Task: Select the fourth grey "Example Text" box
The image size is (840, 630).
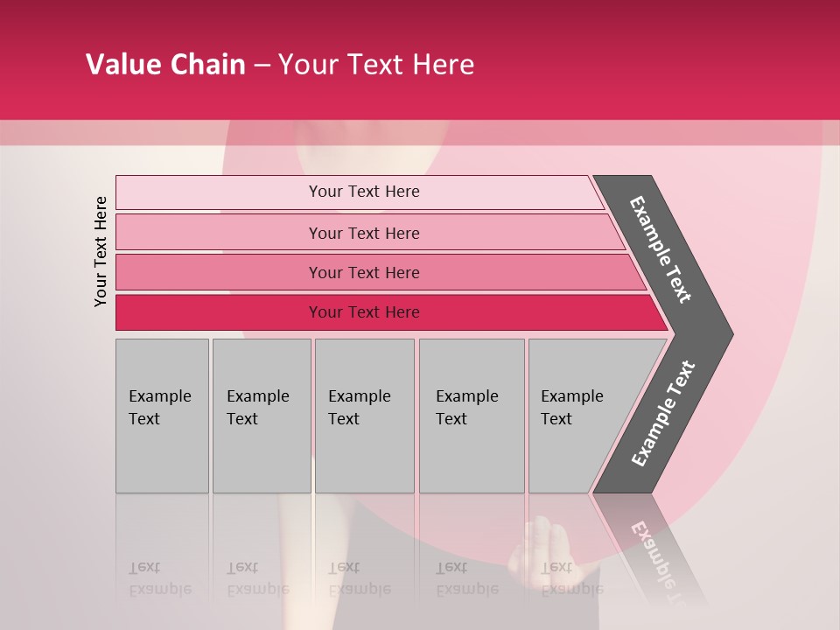Action: pyautogui.click(x=471, y=416)
